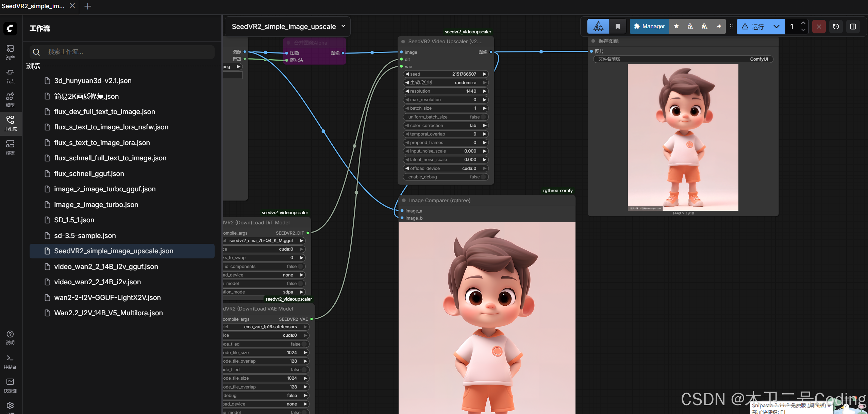Open the queue history icon
The height and width of the screenshot is (414, 868).
tap(836, 26)
